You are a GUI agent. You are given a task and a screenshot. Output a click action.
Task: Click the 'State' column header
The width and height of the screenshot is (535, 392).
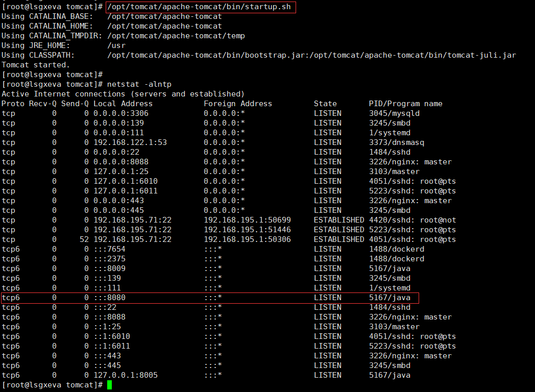click(x=325, y=104)
